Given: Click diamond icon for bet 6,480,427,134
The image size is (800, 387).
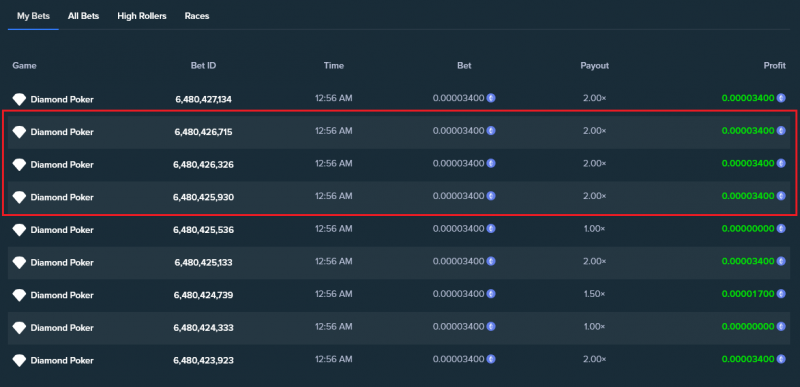Looking at the screenshot, I should [x=19, y=99].
